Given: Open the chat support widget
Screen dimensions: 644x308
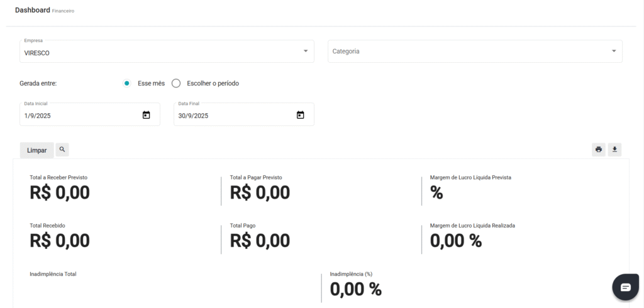Looking at the screenshot, I should [625, 287].
